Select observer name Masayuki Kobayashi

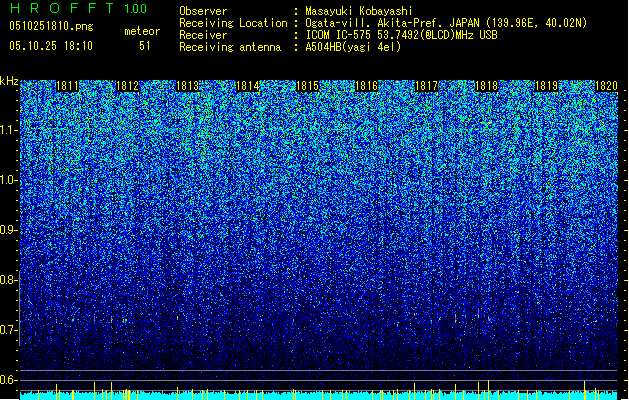[359, 11]
